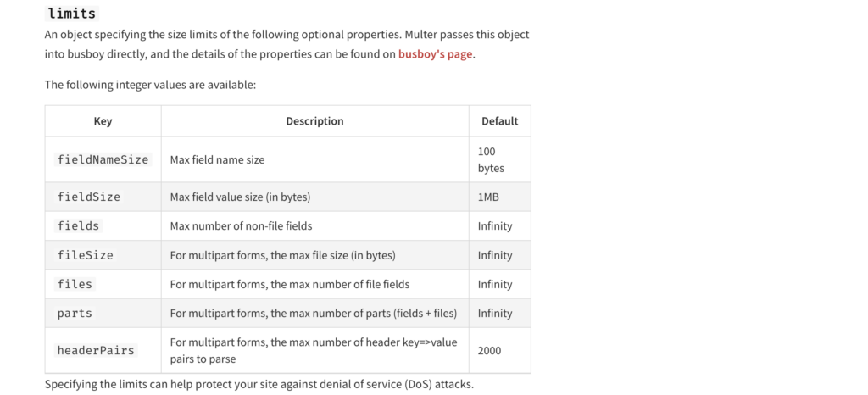The height and width of the screenshot is (395, 868).
Task: Select the headerPairs key cell
Action: 103,350
